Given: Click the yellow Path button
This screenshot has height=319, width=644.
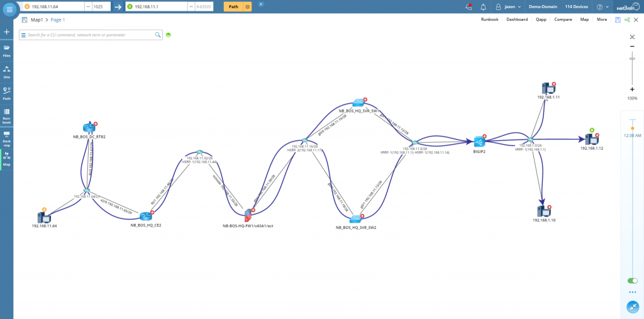Looking at the screenshot, I should click(233, 6).
